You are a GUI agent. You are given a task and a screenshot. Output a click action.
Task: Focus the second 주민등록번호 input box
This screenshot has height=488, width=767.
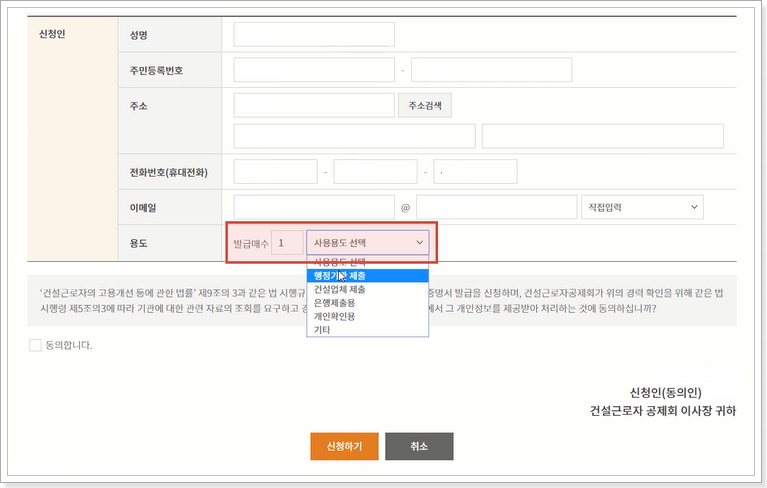tap(492, 70)
